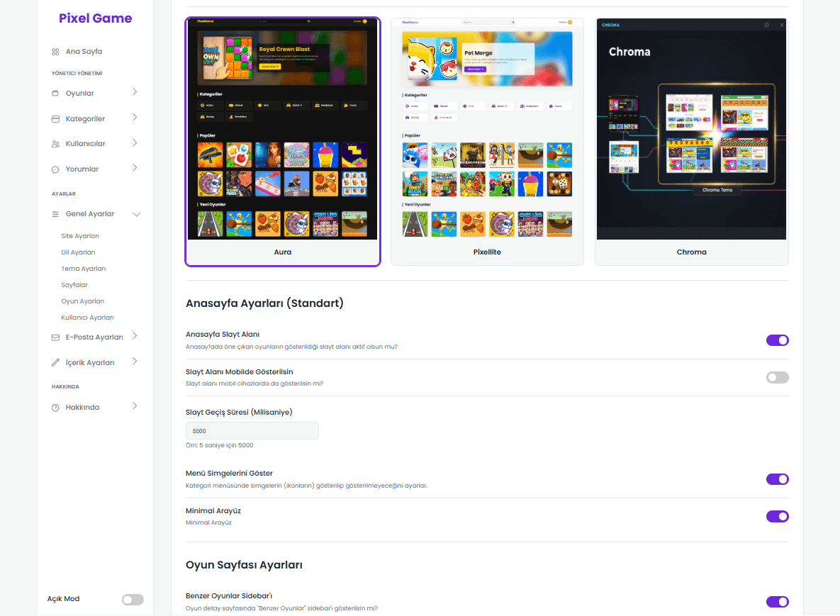Expand the Yorumlar menu chevron
Image resolution: width=840 pixels, height=616 pixels.
tap(135, 168)
